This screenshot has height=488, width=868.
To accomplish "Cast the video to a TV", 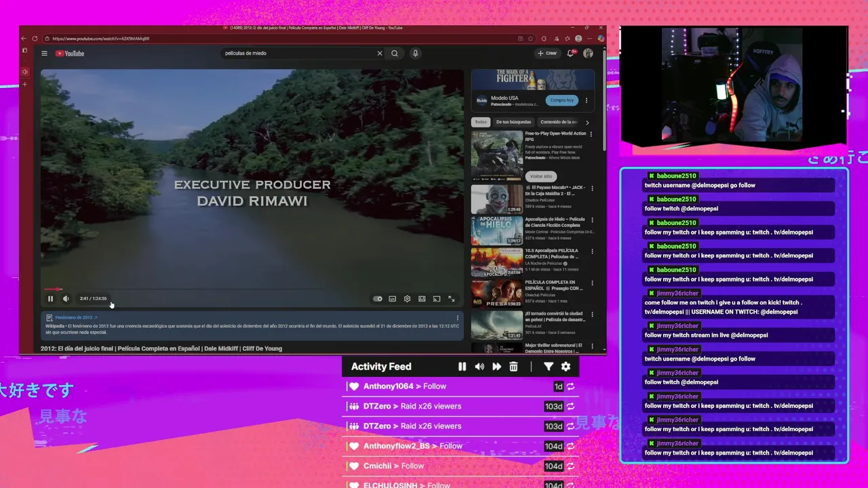I will 437,298.
